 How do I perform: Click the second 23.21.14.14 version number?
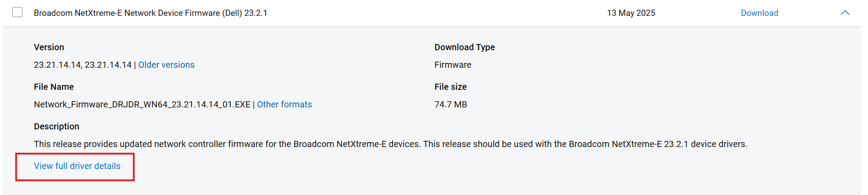coord(108,65)
